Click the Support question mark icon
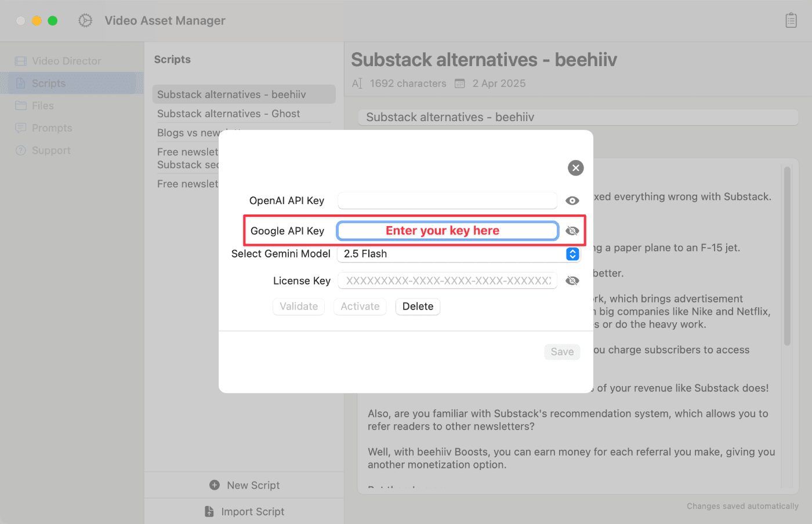 (21, 150)
